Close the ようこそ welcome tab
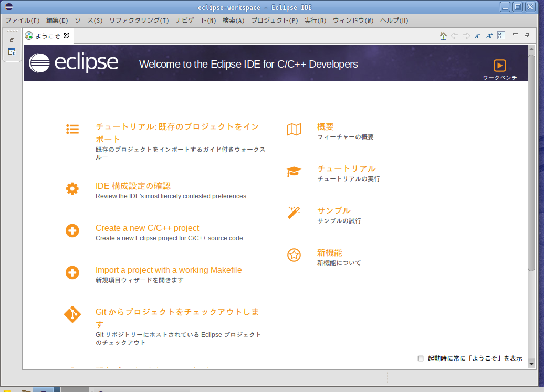The height and width of the screenshot is (392, 544). [x=67, y=36]
